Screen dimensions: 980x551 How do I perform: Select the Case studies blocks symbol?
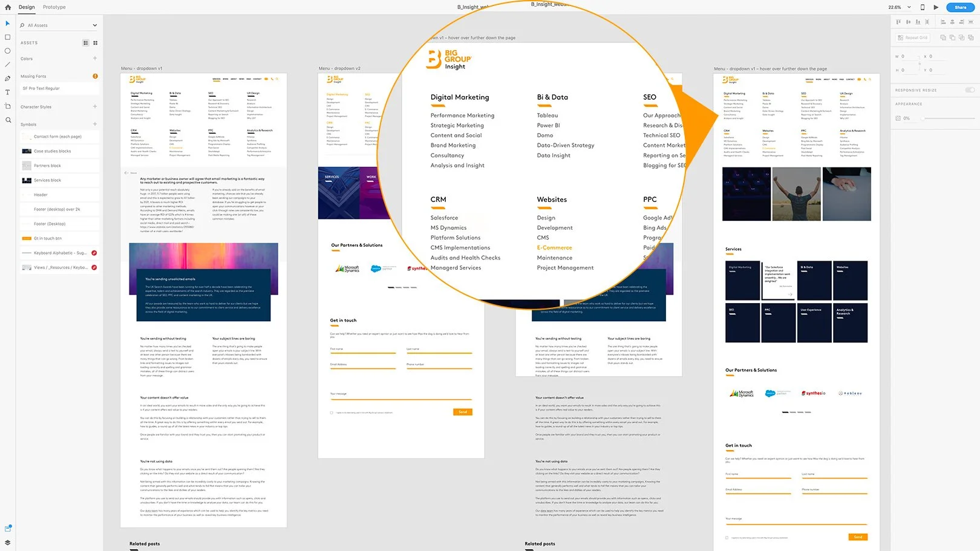[59, 151]
